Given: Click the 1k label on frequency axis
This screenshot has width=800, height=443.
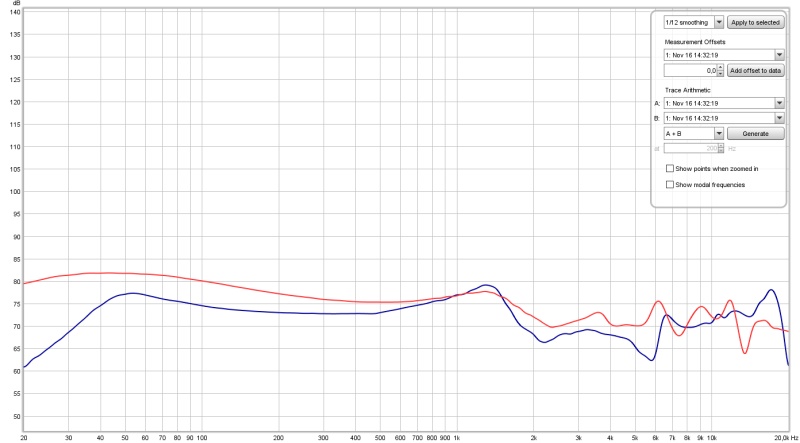Looking at the screenshot, I should pos(457,437).
